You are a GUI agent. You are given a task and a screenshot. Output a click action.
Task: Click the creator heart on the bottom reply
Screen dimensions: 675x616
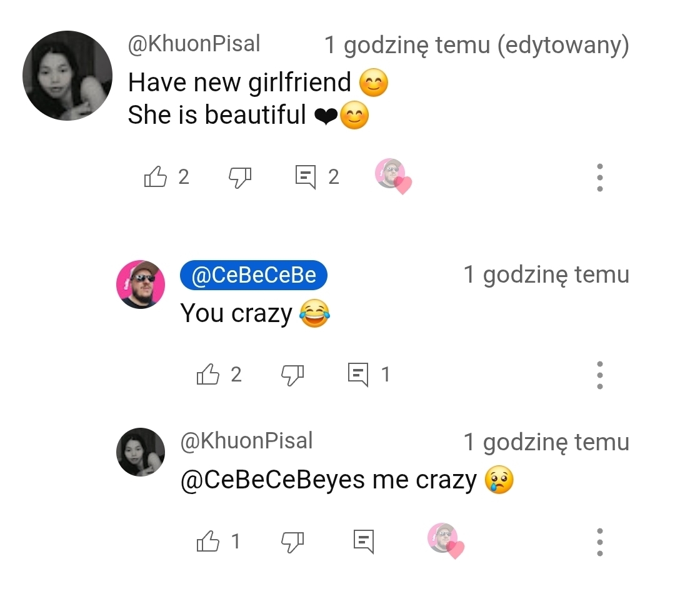coord(446,541)
